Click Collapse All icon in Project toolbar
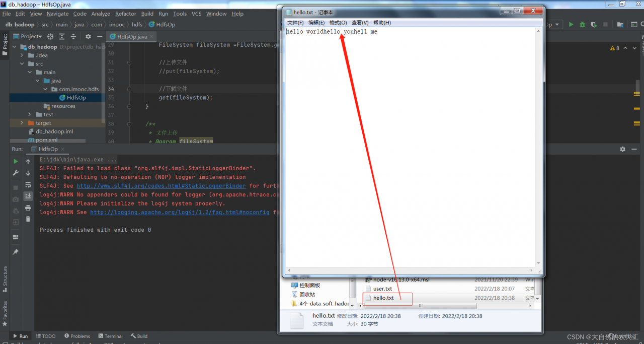 (73, 36)
